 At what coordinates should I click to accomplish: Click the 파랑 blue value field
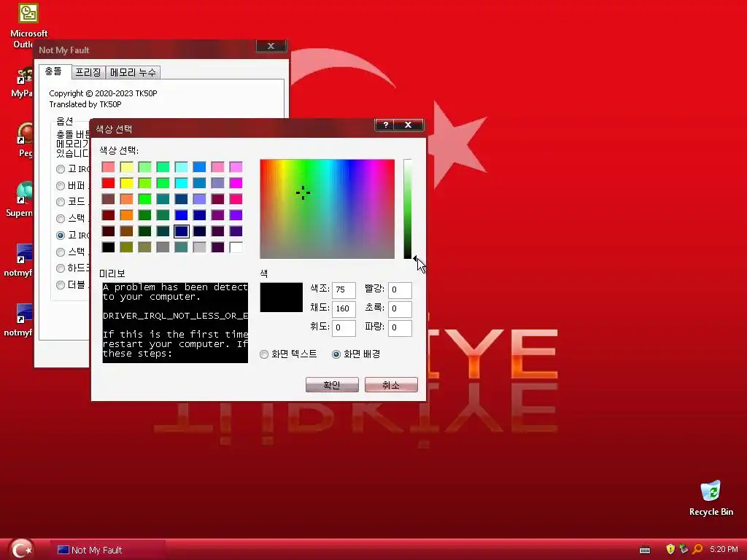(x=400, y=327)
